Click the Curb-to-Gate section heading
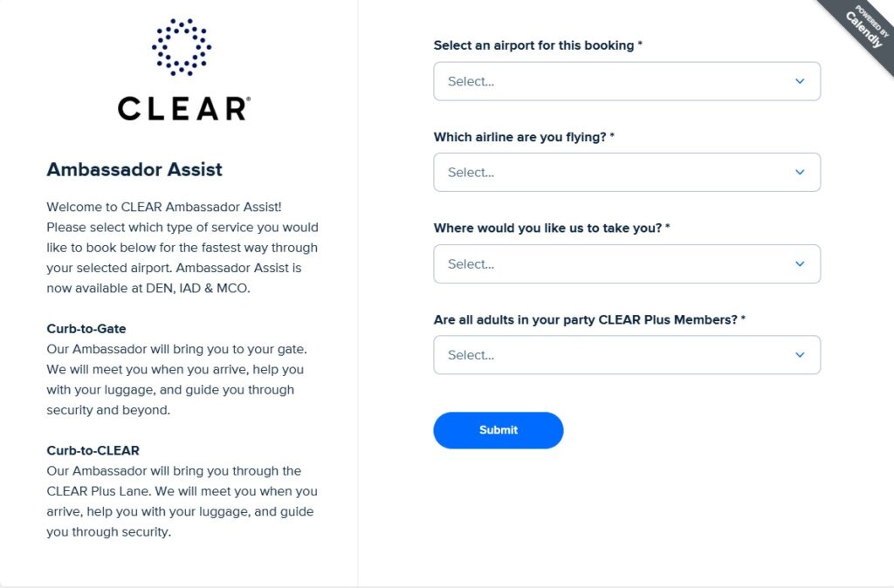Screen dimensions: 894x588 (86, 329)
